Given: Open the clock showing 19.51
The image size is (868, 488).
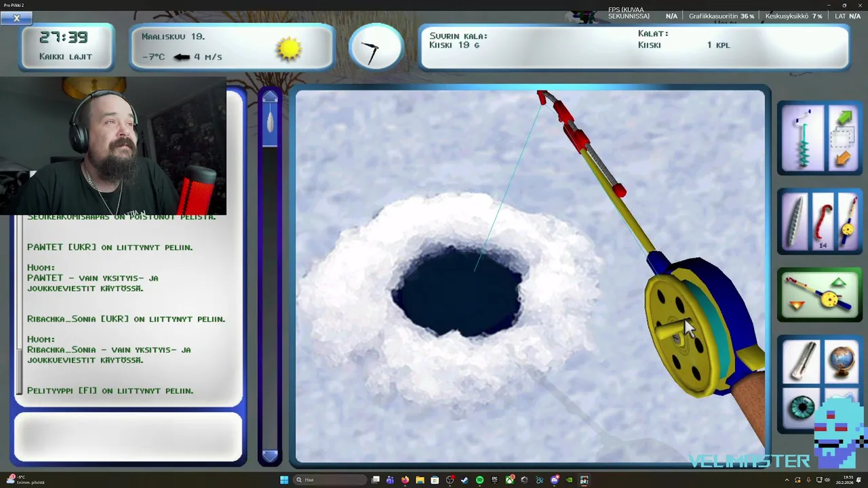Looking at the screenshot, I should coord(844,480).
